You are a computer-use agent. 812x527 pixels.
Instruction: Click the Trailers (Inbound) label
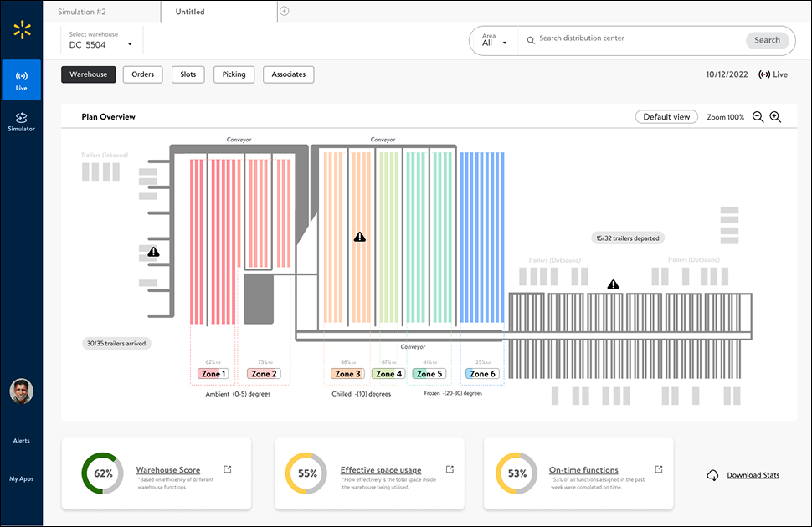point(105,155)
